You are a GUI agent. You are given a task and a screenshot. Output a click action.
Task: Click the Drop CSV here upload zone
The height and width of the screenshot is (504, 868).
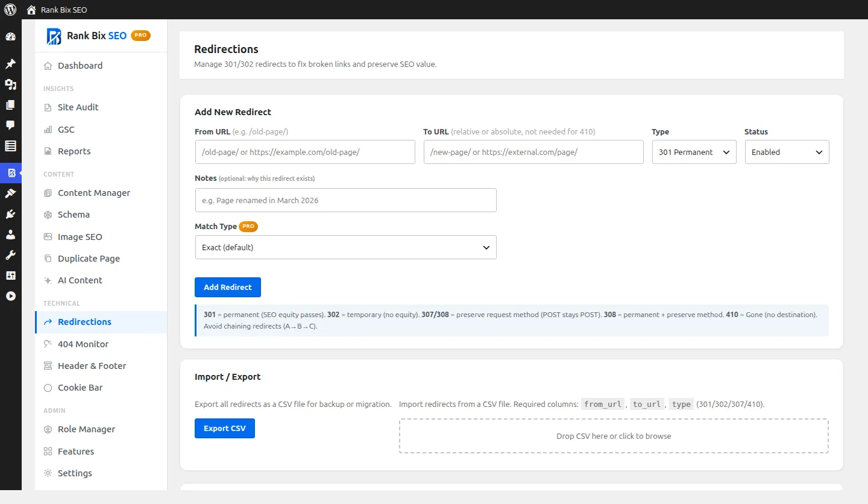pos(614,436)
